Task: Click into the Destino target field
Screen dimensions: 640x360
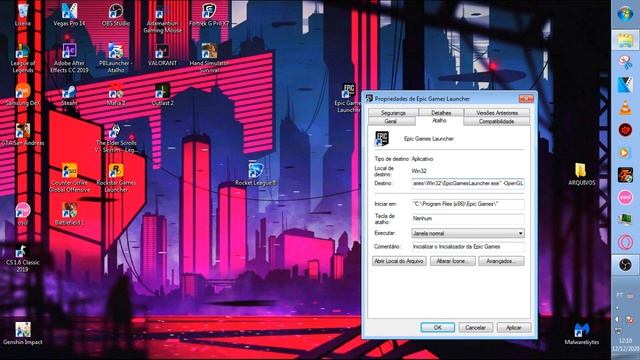Action: (468, 183)
